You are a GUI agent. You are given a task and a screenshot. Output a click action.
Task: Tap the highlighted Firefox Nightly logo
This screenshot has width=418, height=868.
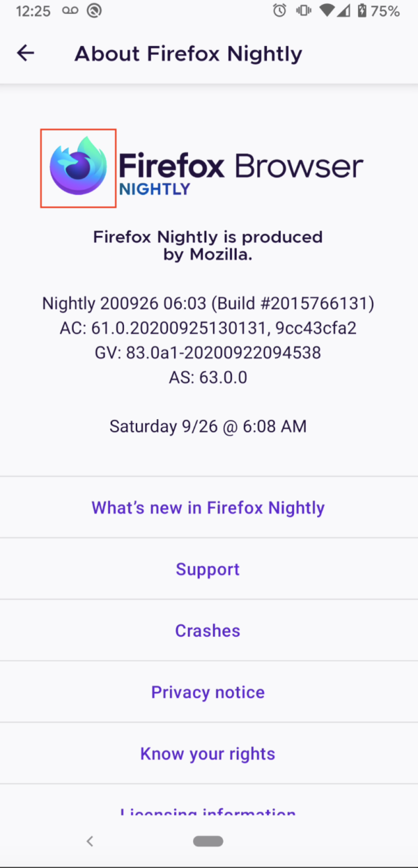click(x=78, y=168)
